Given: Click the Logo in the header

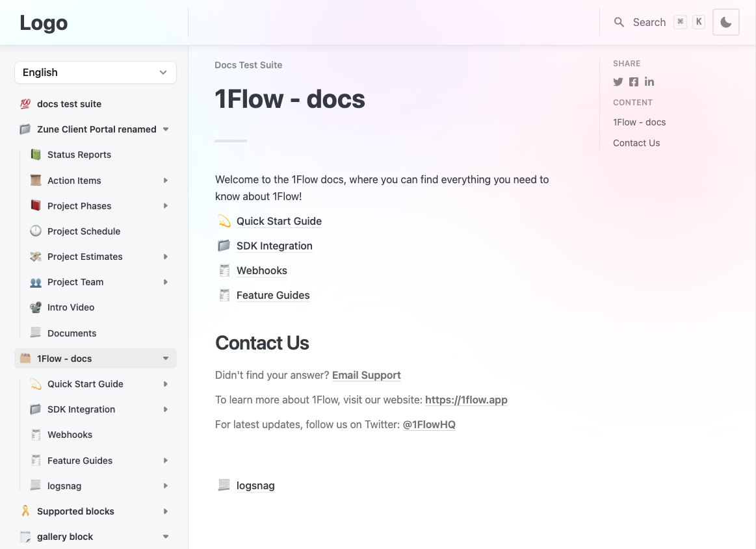Looking at the screenshot, I should coord(44,23).
